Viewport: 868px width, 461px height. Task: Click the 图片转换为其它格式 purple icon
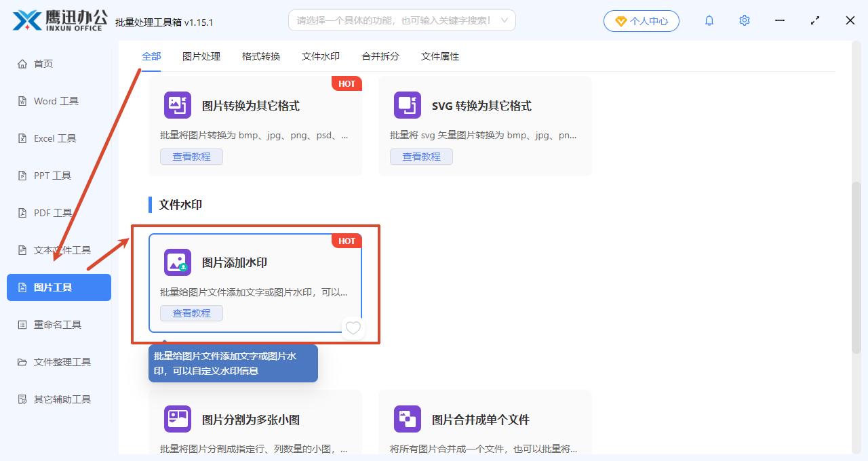click(178, 105)
